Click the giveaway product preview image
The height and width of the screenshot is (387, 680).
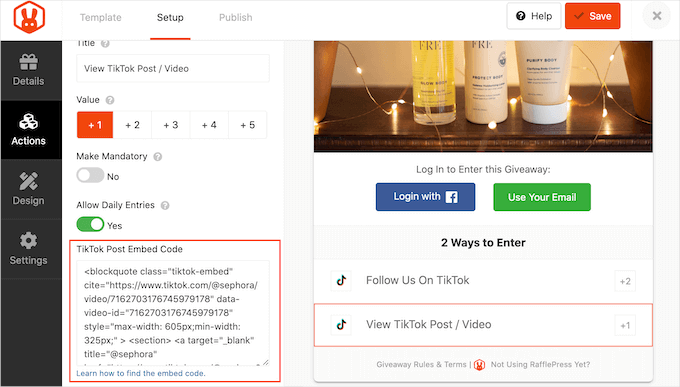[x=483, y=96]
